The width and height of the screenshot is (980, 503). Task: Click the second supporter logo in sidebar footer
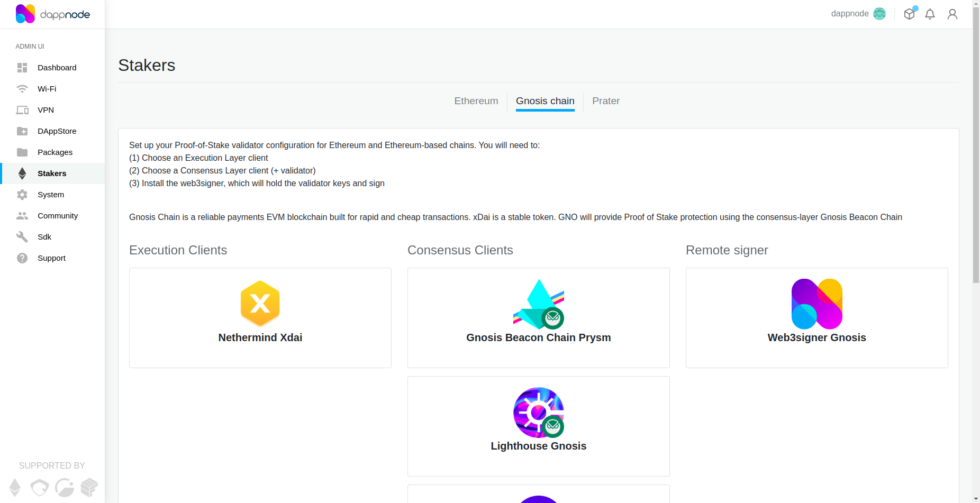coord(40,487)
